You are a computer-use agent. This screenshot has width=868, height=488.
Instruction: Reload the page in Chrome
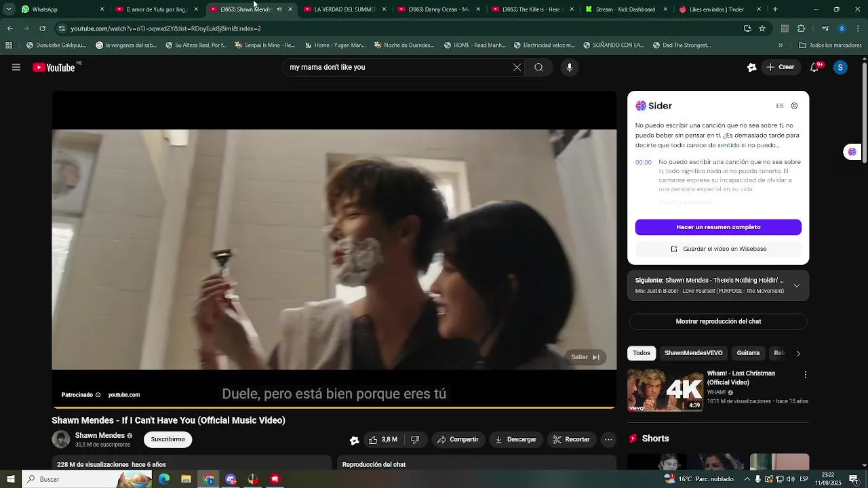42,28
